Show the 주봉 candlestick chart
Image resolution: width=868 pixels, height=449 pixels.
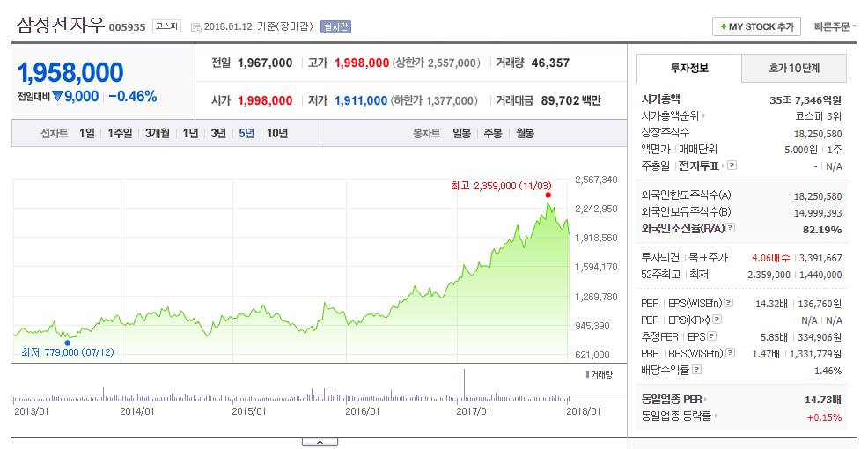[493, 134]
